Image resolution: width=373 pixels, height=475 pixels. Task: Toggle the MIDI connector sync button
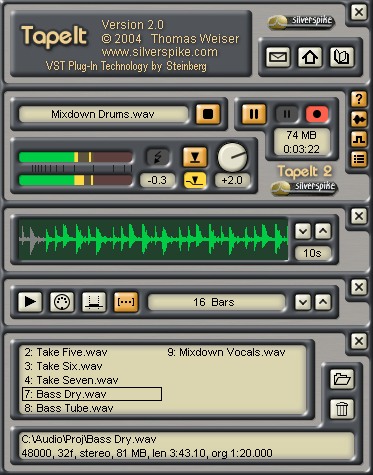tap(62, 302)
